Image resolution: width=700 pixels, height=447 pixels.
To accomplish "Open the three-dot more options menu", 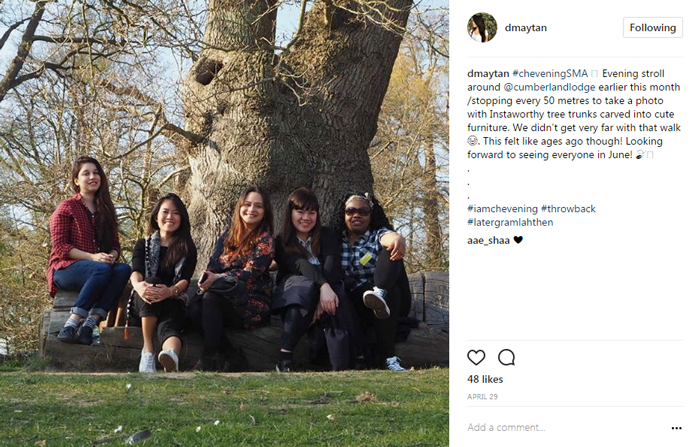I will tap(676, 428).
